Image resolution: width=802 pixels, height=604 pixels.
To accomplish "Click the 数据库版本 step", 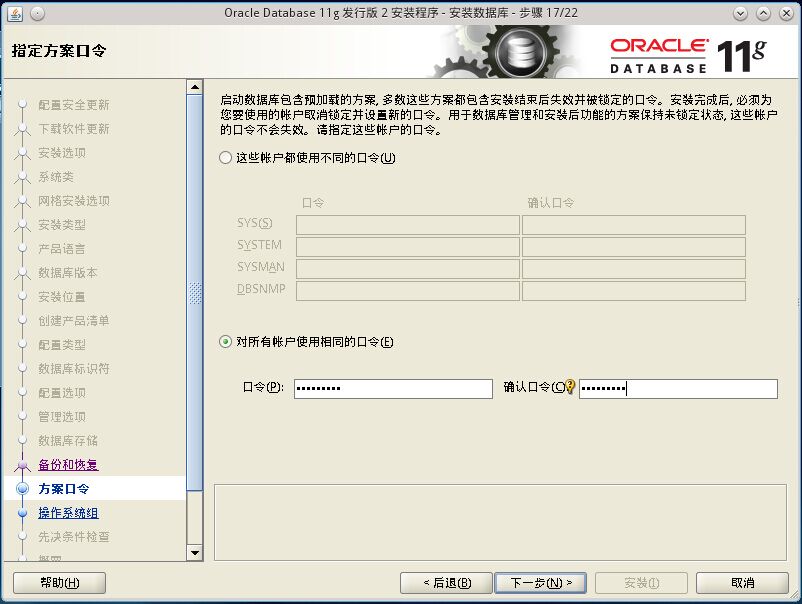I will tap(68, 273).
